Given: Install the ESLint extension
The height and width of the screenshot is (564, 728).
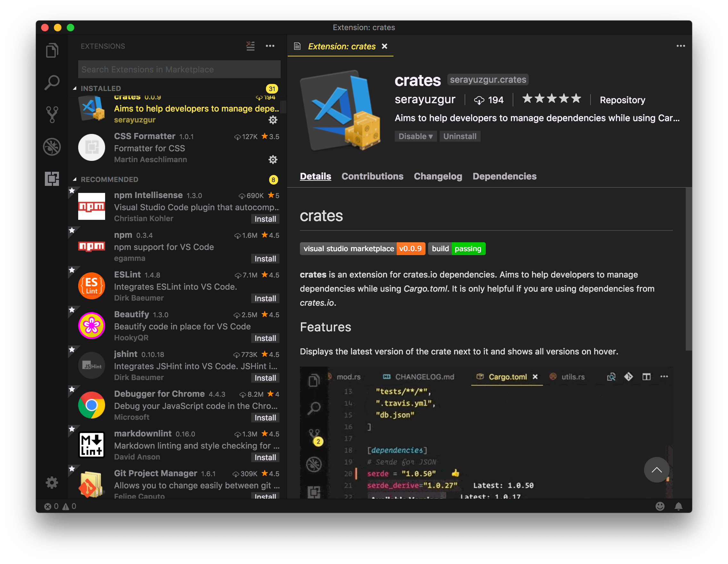Looking at the screenshot, I should tap(265, 298).
